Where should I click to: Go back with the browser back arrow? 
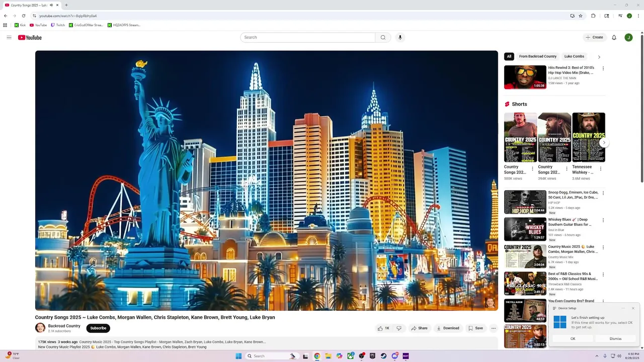6,16
